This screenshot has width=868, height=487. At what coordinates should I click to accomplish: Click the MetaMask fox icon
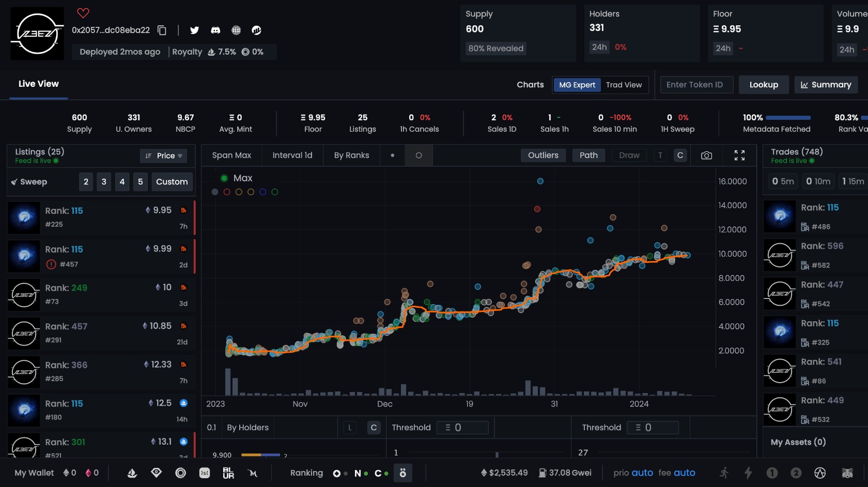(x=847, y=473)
